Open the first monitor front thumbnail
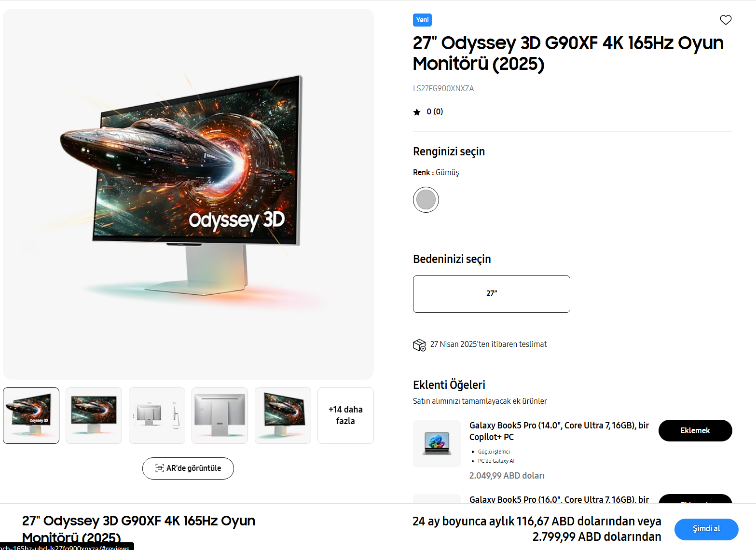The height and width of the screenshot is (550, 756). click(31, 415)
